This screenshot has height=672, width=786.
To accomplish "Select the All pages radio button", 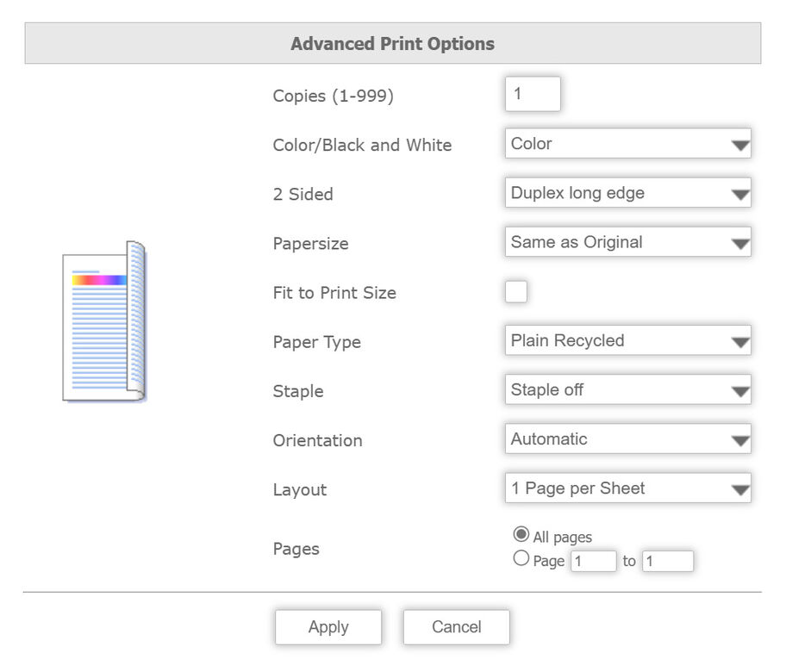I will 521,535.
